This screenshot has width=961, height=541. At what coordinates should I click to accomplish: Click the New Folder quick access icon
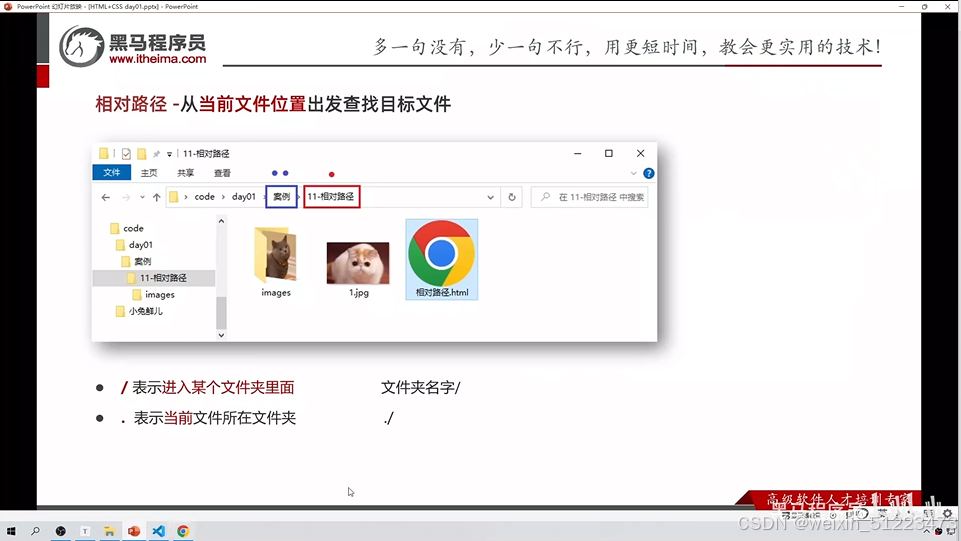(142, 154)
